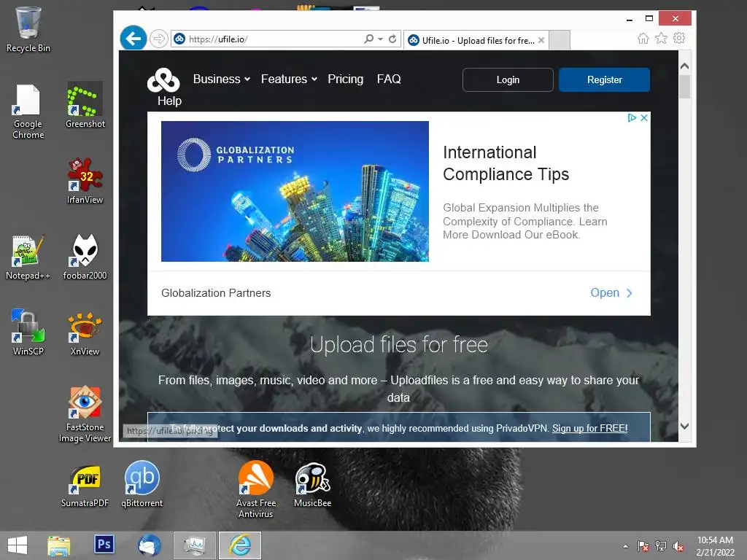Screen dimensions: 747x560
Task: Click Globalization Partners advertiser name
Action: click(216, 293)
